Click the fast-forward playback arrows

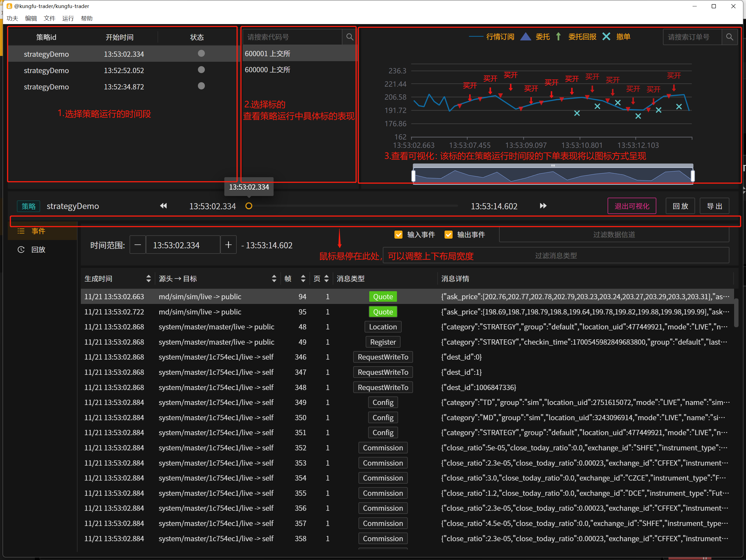click(543, 206)
